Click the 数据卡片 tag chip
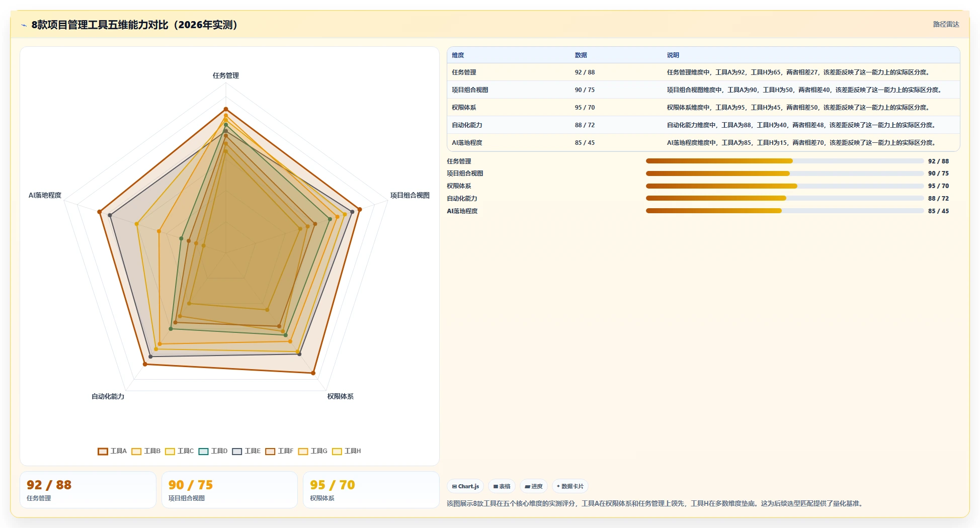 pyautogui.click(x=570, y=486)
